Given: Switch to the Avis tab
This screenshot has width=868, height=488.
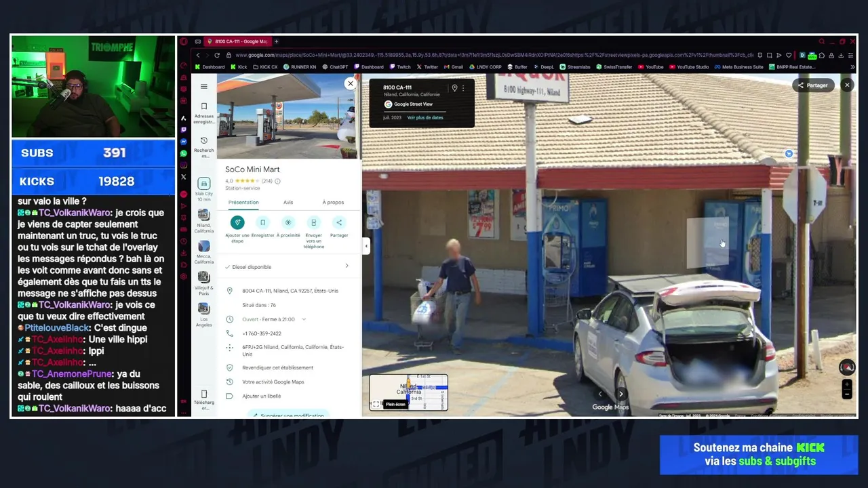Looking at the screenshot, I should [x=288, y=202].
